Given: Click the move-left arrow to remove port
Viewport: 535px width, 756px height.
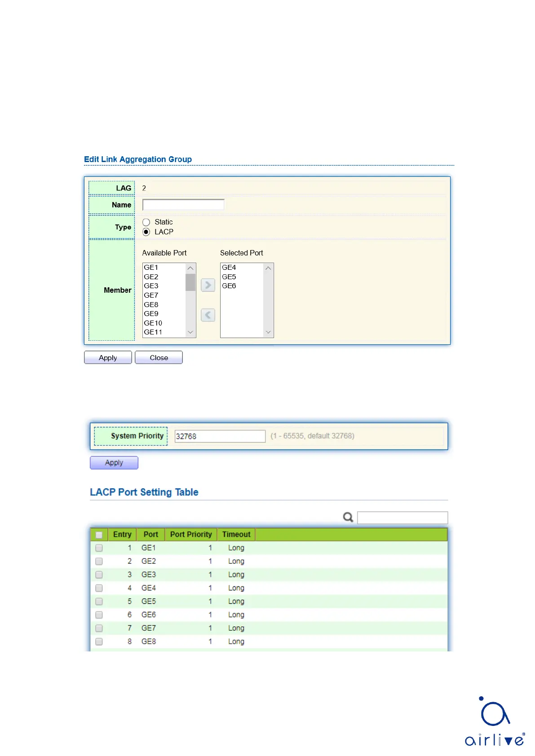Looking at the screenshot, I should pos(208,315).
